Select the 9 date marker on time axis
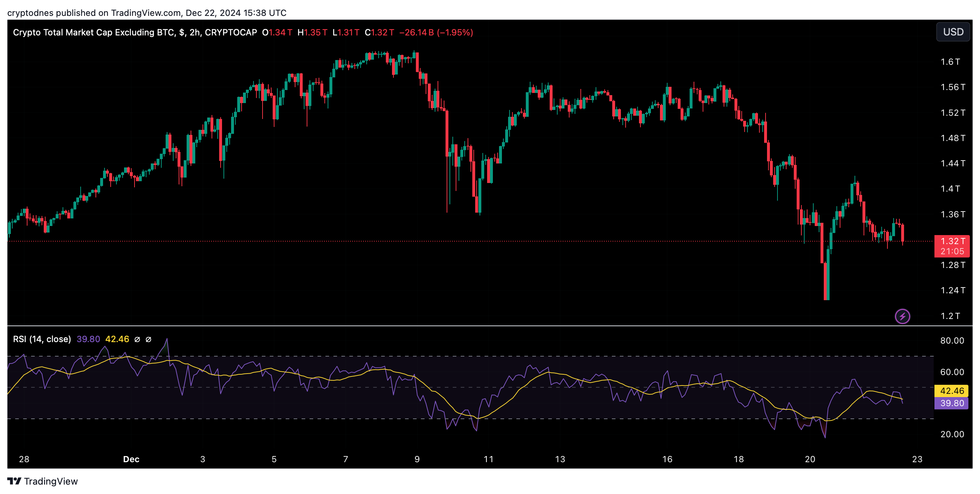 pos(417,459)
